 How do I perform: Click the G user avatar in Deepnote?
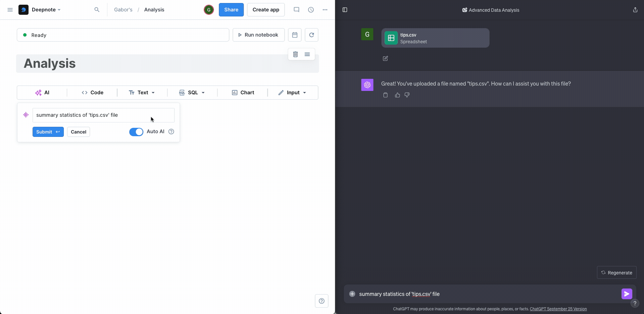click(x=209, y=10)
